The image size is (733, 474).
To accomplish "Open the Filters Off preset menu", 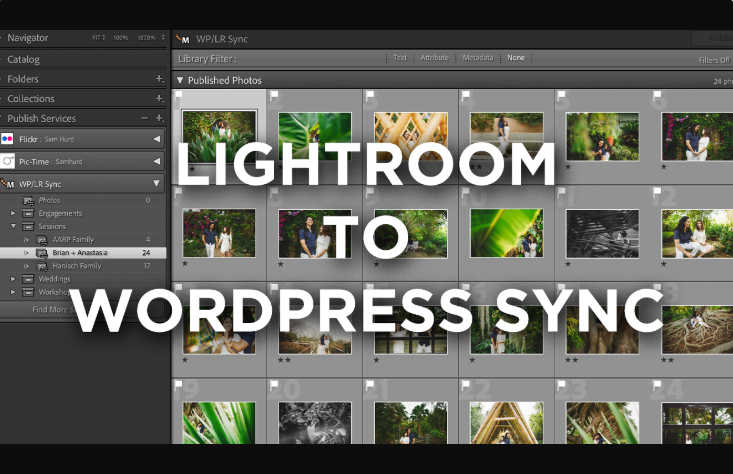I will click(714, 60).
